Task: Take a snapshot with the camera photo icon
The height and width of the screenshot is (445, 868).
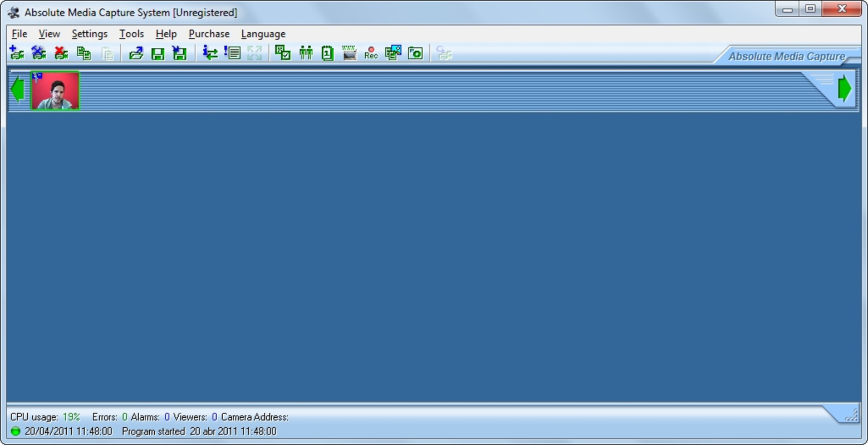Action: point(415,53)
